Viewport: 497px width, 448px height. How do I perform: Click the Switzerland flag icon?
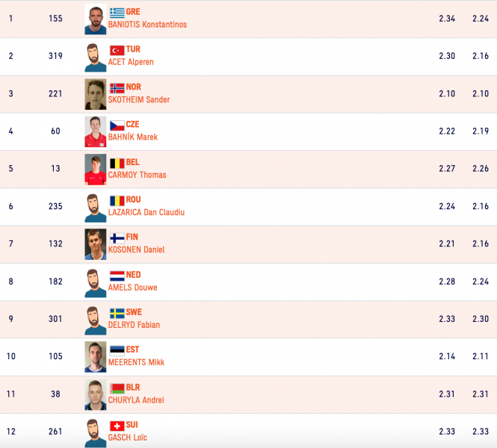click(x=117, y=426)
